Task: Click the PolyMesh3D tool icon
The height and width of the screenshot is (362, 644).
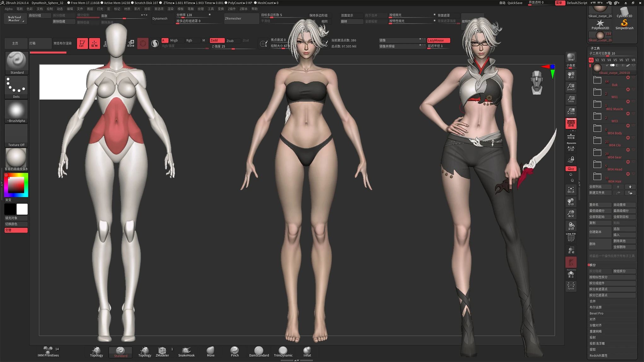Action: pyautogui.click(x=600, y=25)
